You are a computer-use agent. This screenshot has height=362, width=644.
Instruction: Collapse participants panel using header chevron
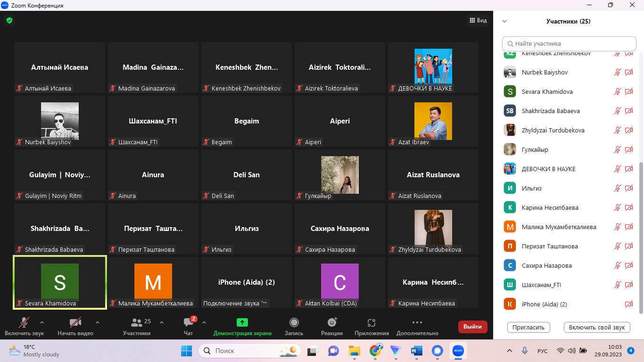point(504,21)
